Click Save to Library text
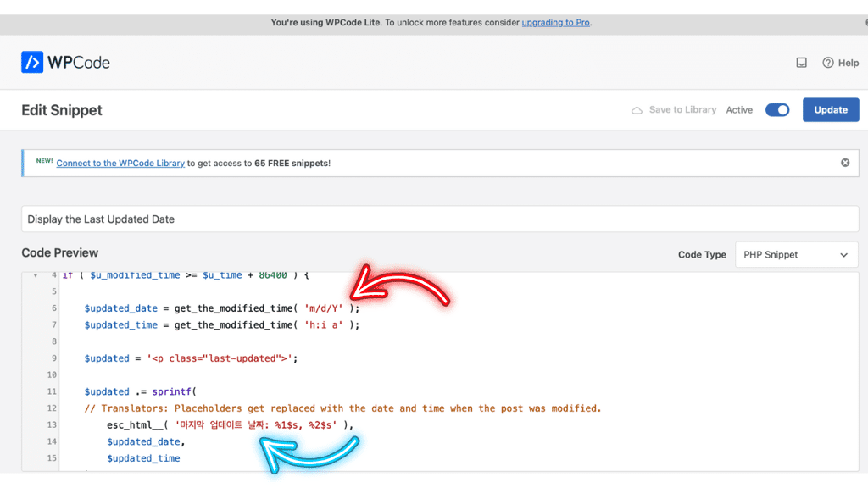This screenshot has width=868, height=488. pyautogui.click(x=682, y=109)
